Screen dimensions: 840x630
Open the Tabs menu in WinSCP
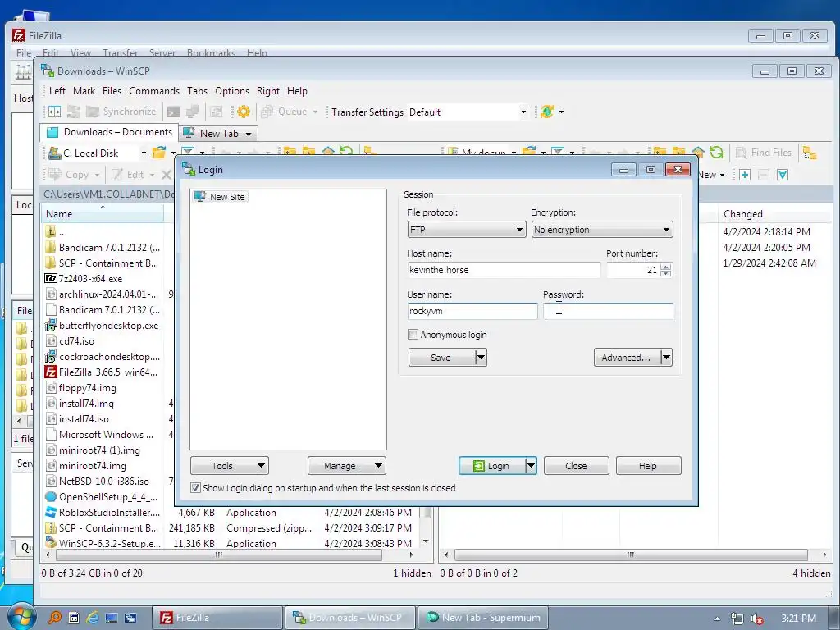click(197, 91)
